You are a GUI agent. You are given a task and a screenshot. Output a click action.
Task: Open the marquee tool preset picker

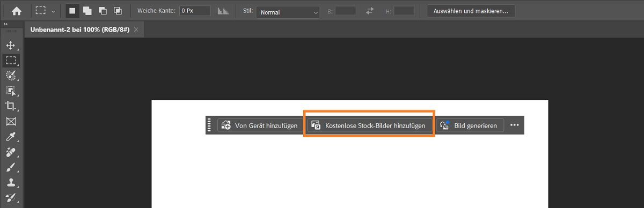pos(45,11)
